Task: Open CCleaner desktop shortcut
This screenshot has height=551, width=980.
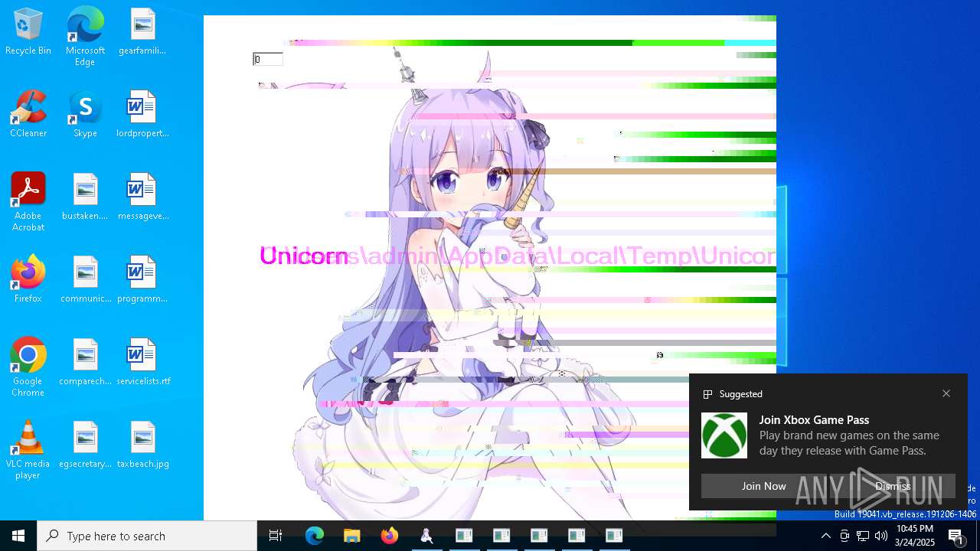Action: click(28, 115)
